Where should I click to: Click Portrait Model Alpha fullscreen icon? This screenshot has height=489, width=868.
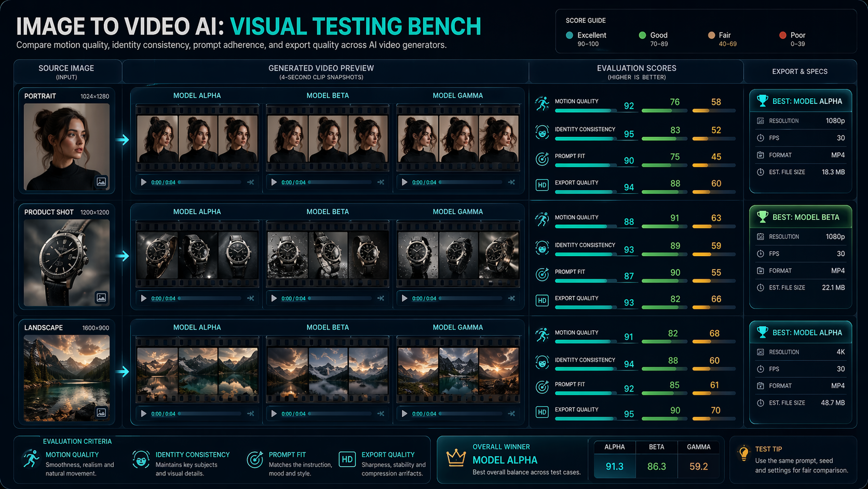click(251, 182)
